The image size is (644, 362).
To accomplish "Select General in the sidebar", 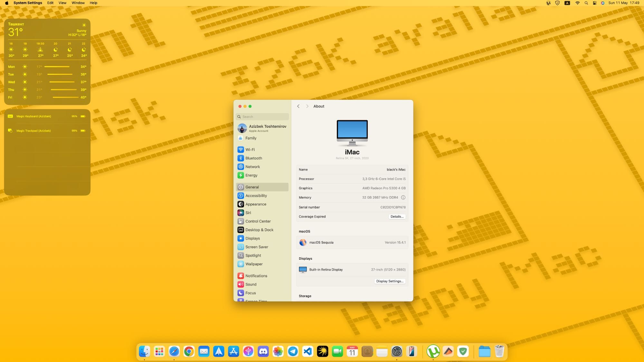I will pos(262,187).
